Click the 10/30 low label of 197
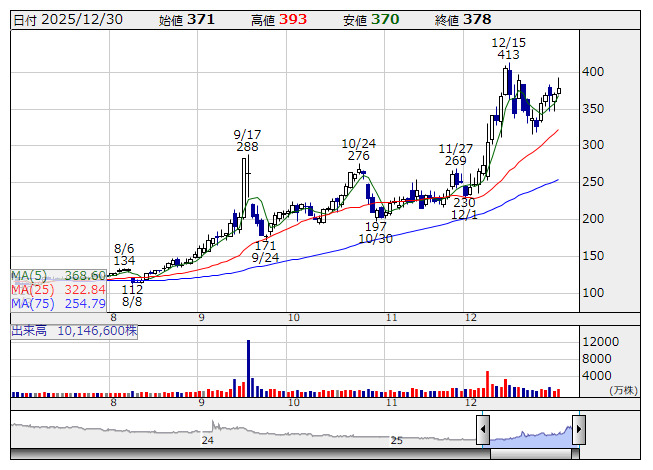The width and height of the screenshot is (653, 470). click(x=375, y=233)
